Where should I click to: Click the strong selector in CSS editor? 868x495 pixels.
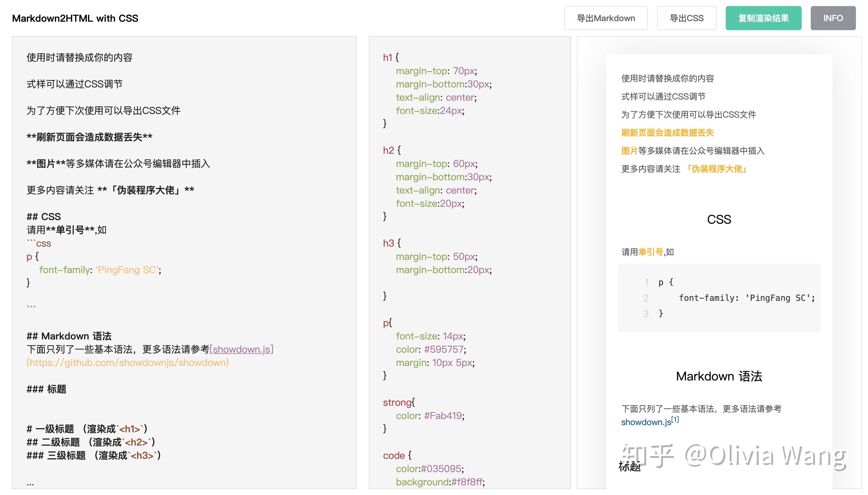pos(397,402)
